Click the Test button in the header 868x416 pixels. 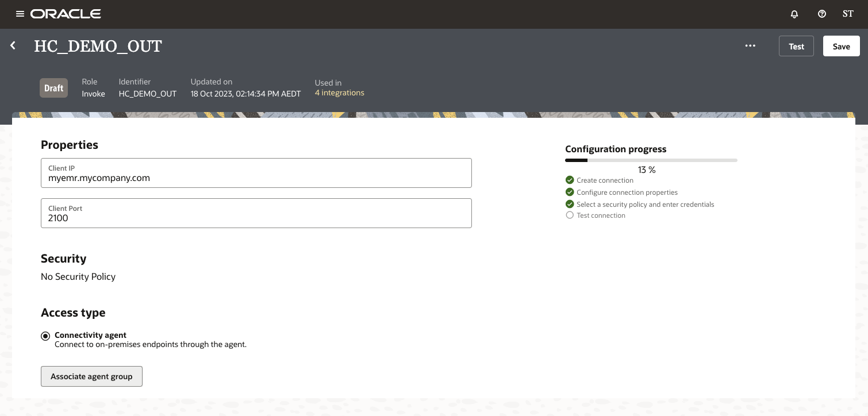tap(796, 46)
